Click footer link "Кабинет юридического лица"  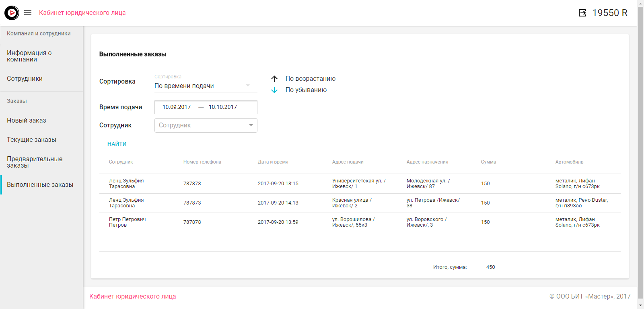pyautogui.click(x=132, y=297)
